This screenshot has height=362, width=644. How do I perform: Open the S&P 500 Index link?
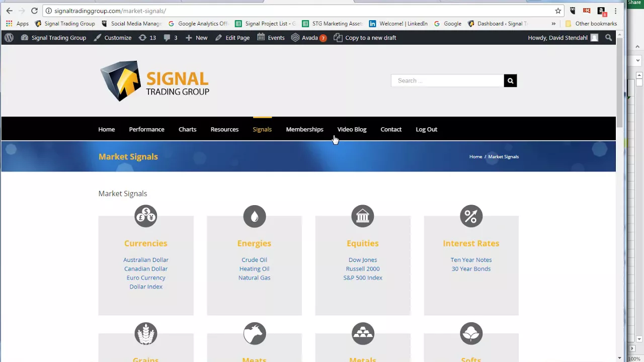click(x=363, y=278)
